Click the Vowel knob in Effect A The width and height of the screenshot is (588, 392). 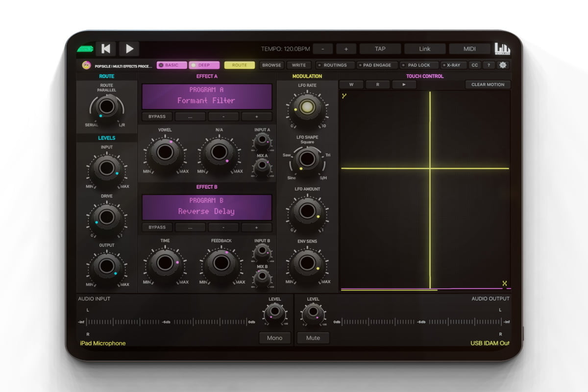coord(165,152)
